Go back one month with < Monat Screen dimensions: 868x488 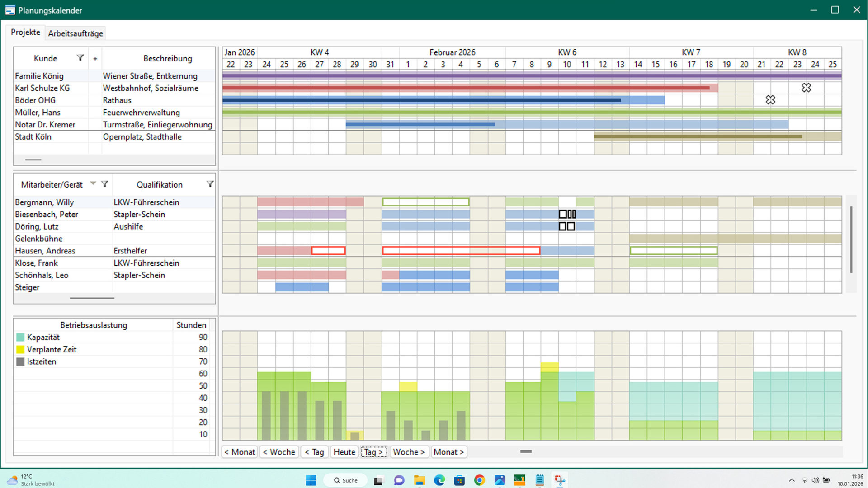(240, 452)
